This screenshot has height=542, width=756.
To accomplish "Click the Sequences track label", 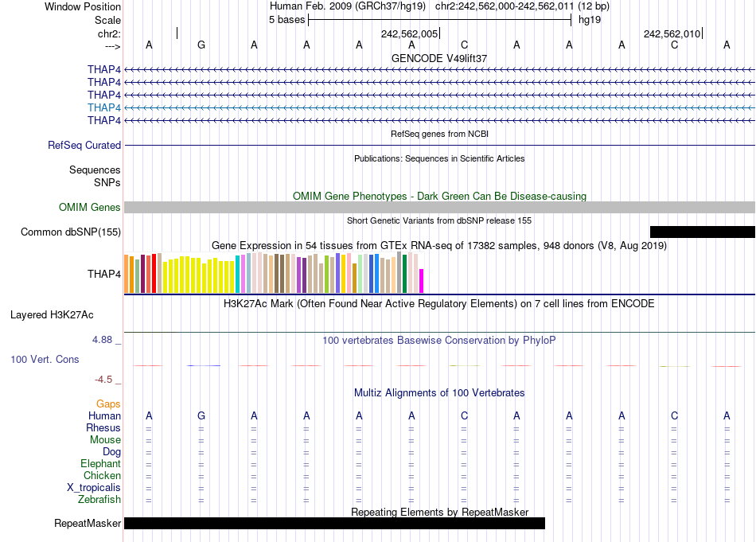I will coord(95,170).
